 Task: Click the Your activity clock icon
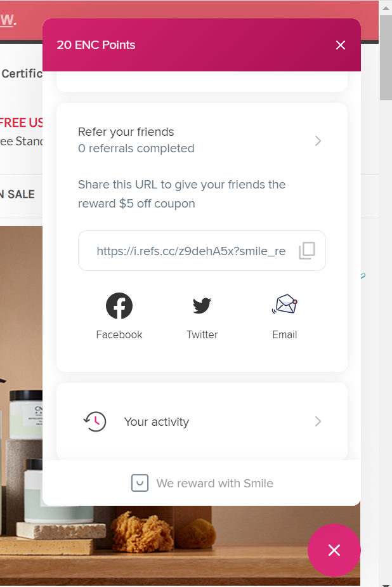[95, 421]
